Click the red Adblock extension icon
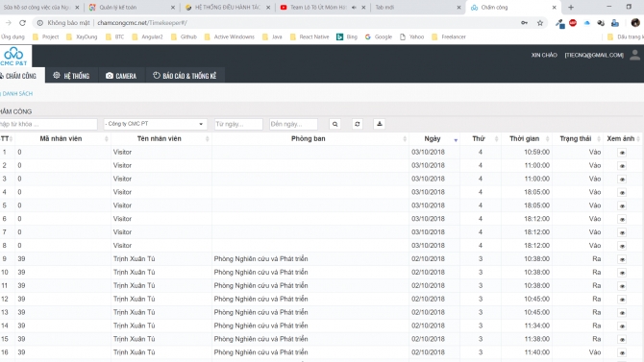The width and height of the screenshot is (644, 362). click(573, 23)
